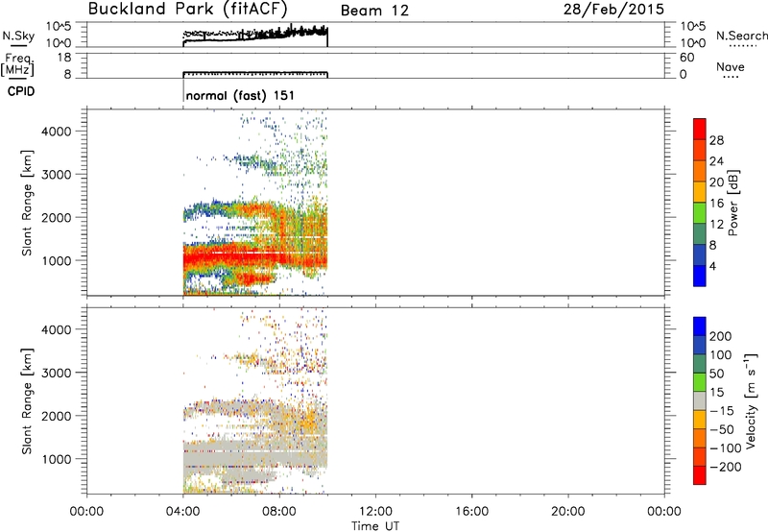768x532 pixels.
Task: Click the gray segment of velocity colorbar
Action: (x=700, y=400)
